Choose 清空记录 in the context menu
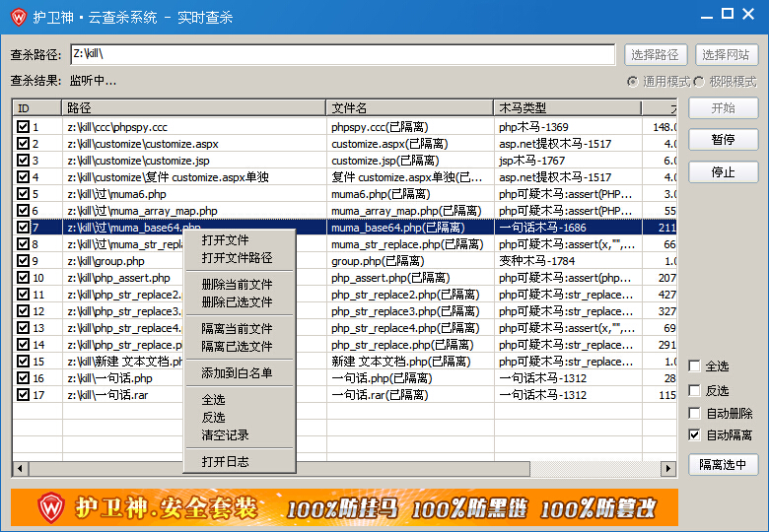Screen dimensions: 769x532 point(240,435)
